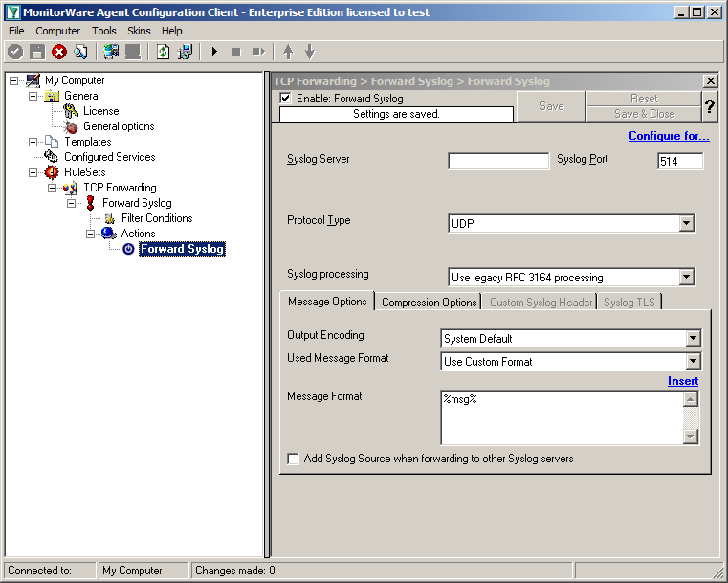The height and width of the screenshot is (583, 728).
Task: Click the floppy disk save toolbar icon
Action: click(37, 52)
